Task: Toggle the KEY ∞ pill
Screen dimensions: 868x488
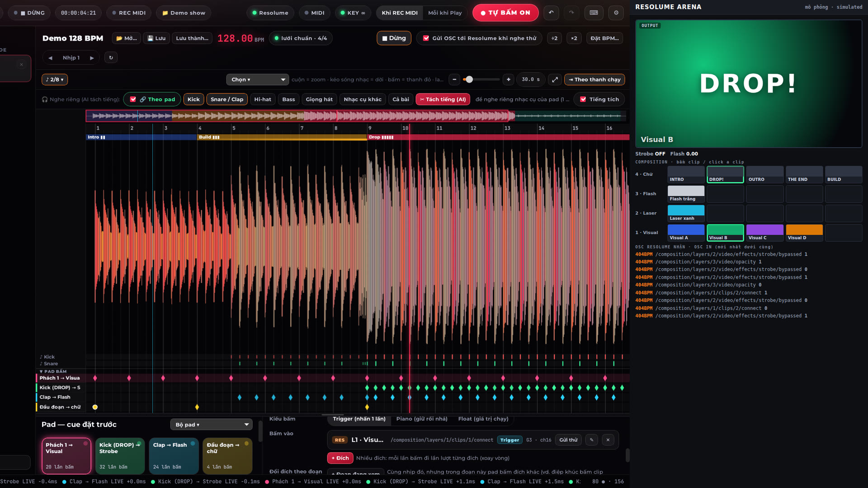Action: point(353,13)
